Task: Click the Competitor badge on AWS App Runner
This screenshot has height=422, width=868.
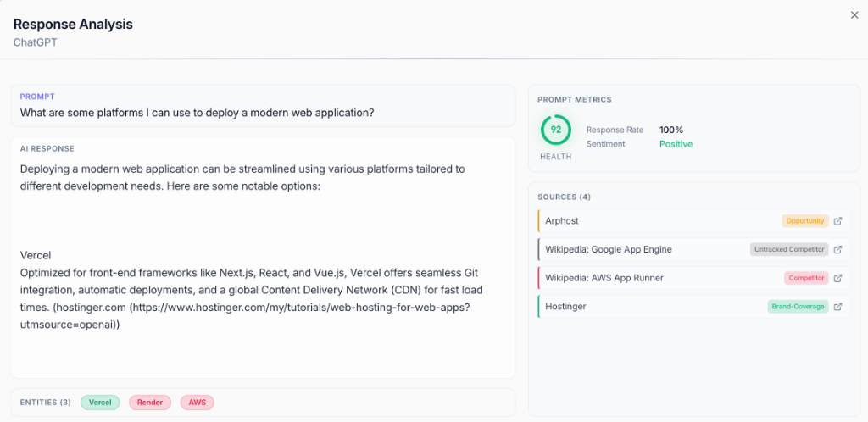Action: [x=806, y=278]
